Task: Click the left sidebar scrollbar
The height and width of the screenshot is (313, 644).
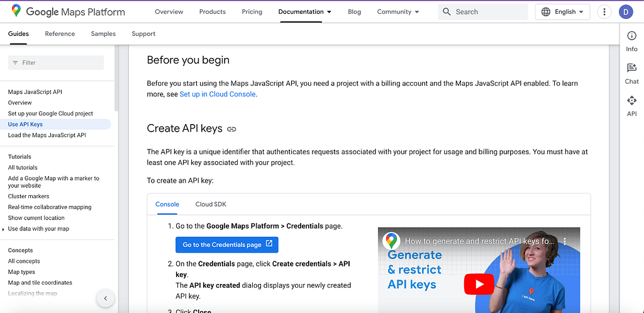Action: (116, 78)
